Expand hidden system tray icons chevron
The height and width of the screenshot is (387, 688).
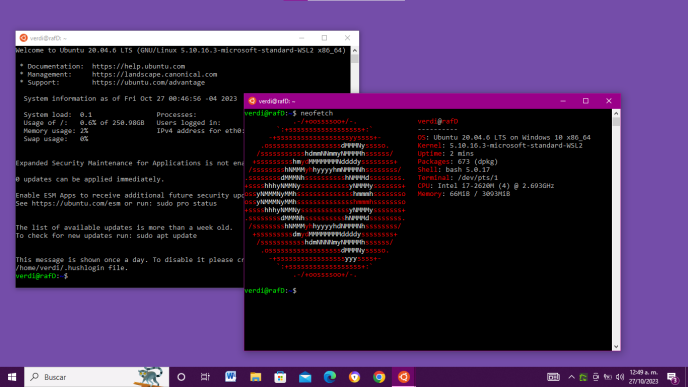coord(571,377)
